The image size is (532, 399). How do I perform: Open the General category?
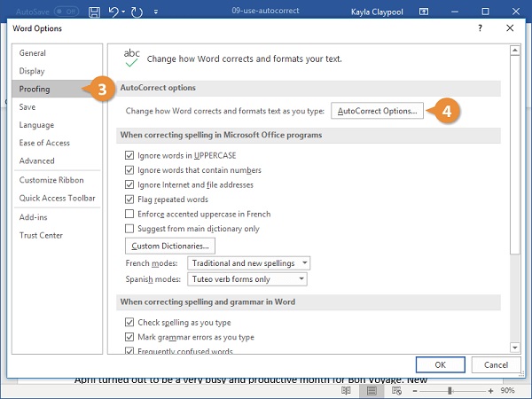57,53
